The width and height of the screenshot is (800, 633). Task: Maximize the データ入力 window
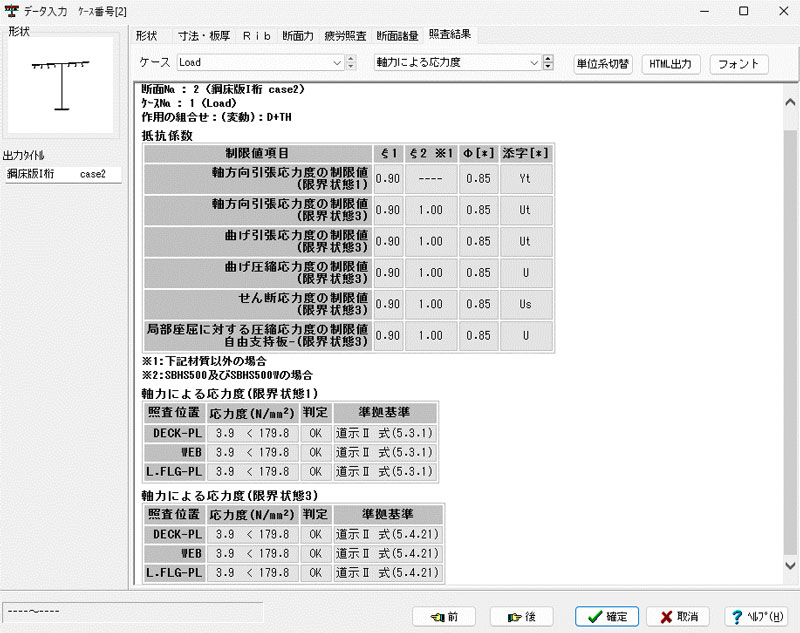743,11
